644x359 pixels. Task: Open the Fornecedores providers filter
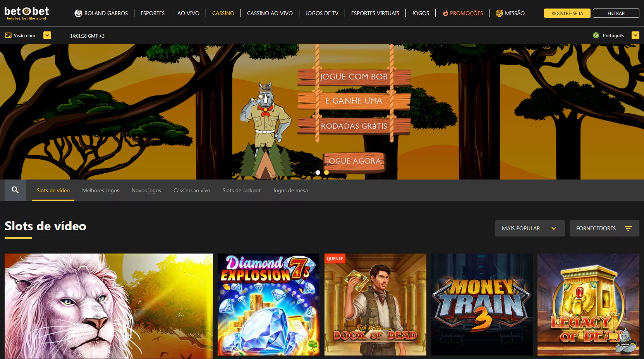pos(604,228)
